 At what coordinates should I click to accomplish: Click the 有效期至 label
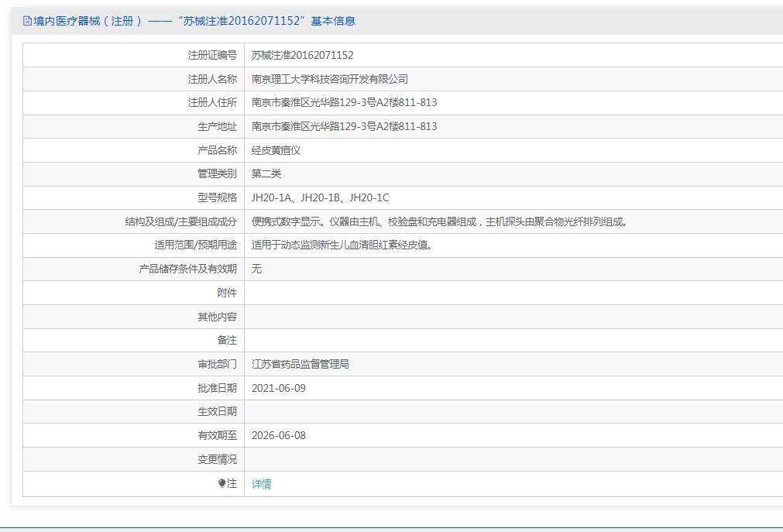pos(217,435)
